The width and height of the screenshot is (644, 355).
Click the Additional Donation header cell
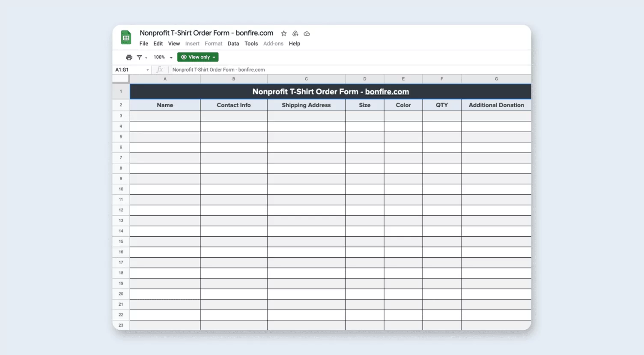click(x=496, y=105)
